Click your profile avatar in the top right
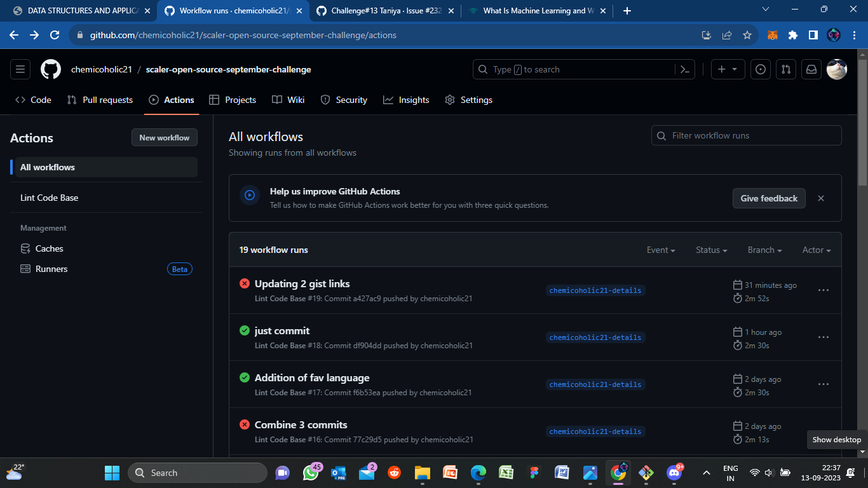Viewport: 868px width, 488px height. [x=837, y=69]
